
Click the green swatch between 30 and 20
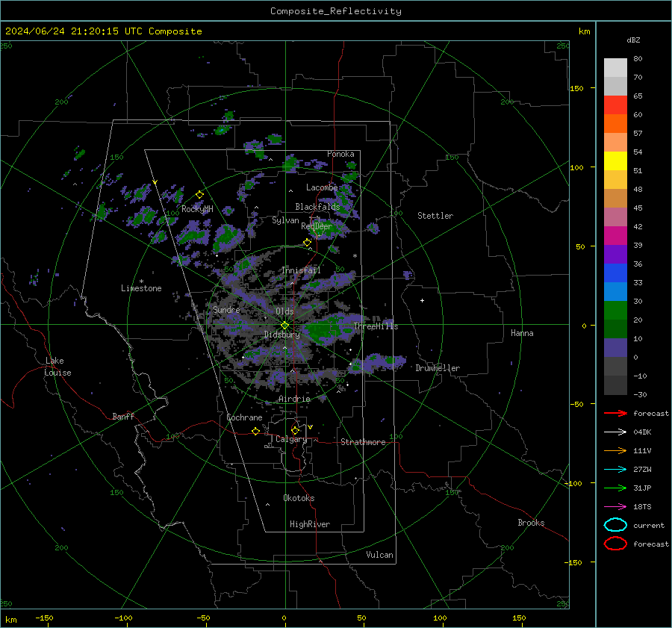click(615, 310)
